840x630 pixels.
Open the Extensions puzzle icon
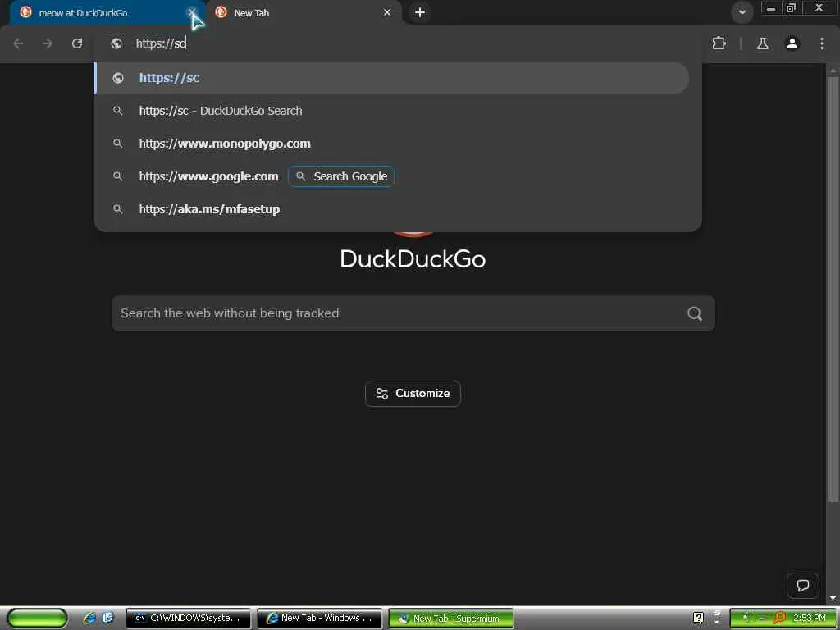click(719, 43)
